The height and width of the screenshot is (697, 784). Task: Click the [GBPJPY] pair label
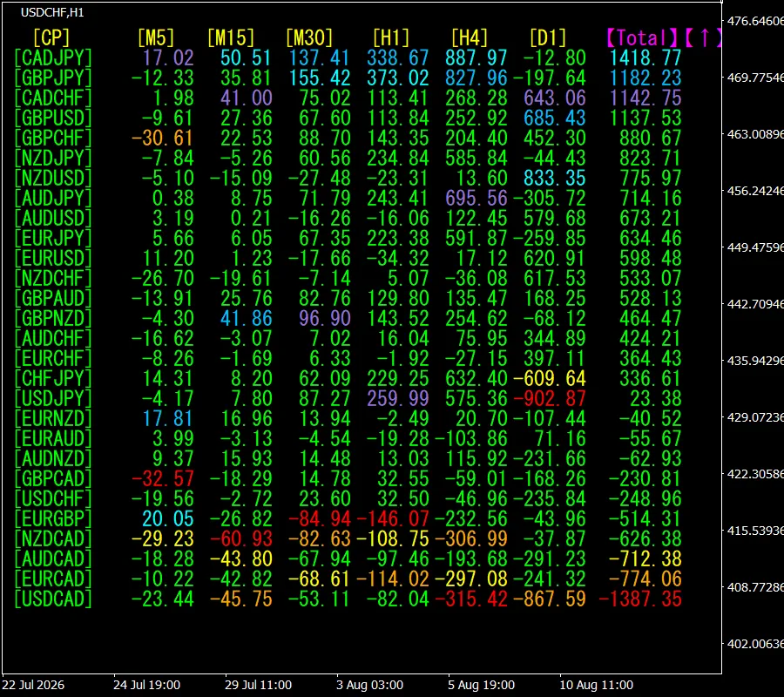(53, 78)
